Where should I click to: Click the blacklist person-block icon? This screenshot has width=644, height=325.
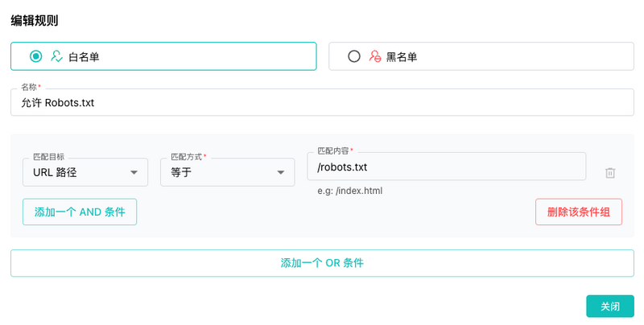[374, 56]
